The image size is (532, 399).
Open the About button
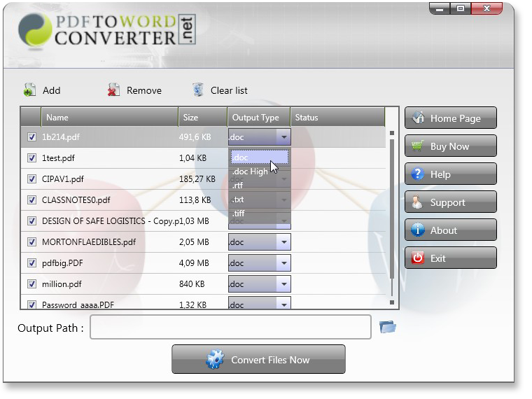pos(451,230)
